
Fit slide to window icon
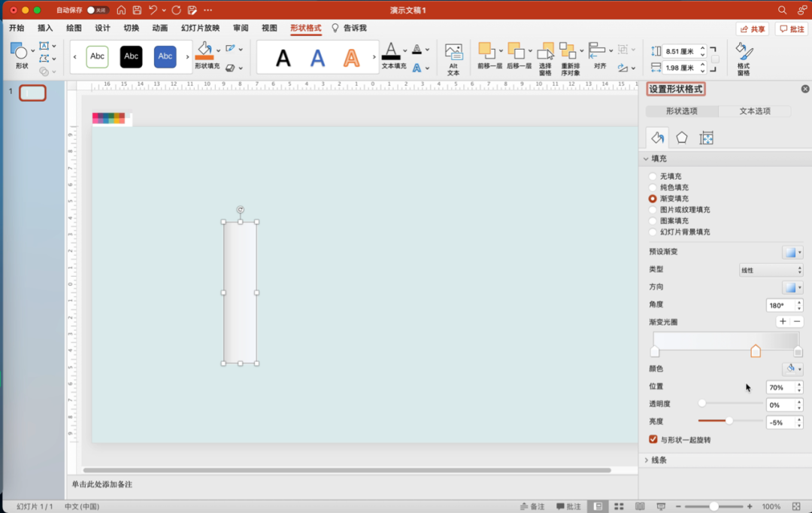point(796,506)
